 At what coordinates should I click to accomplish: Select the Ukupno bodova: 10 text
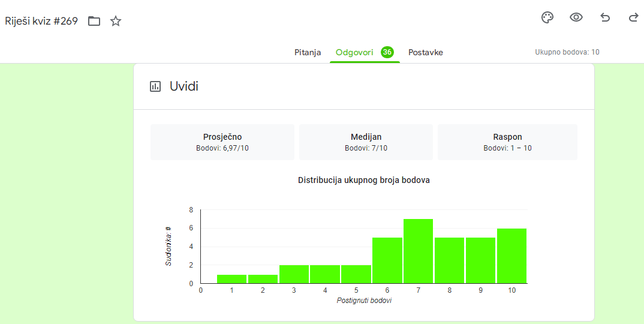pyautogui.click(x=567, y=52)
